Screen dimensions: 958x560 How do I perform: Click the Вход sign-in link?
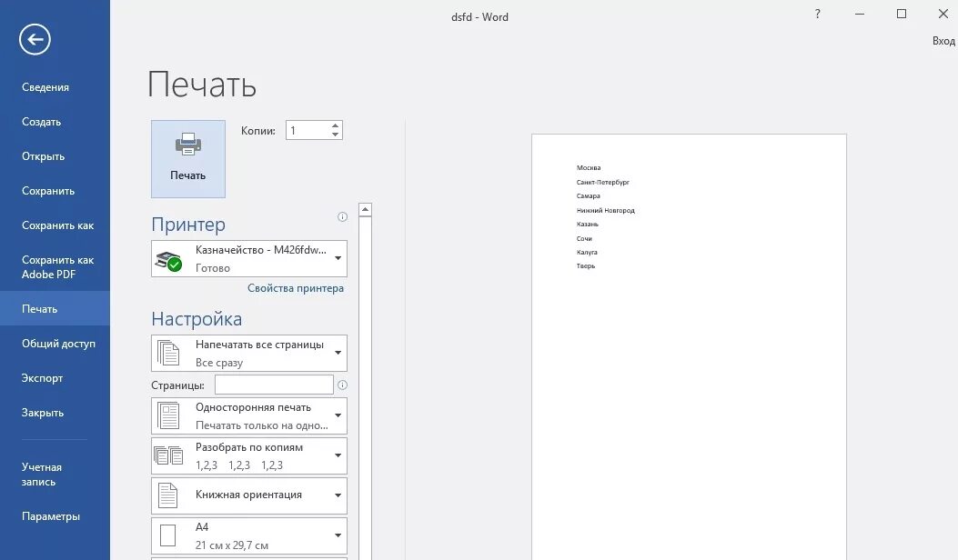pos(943,41)
